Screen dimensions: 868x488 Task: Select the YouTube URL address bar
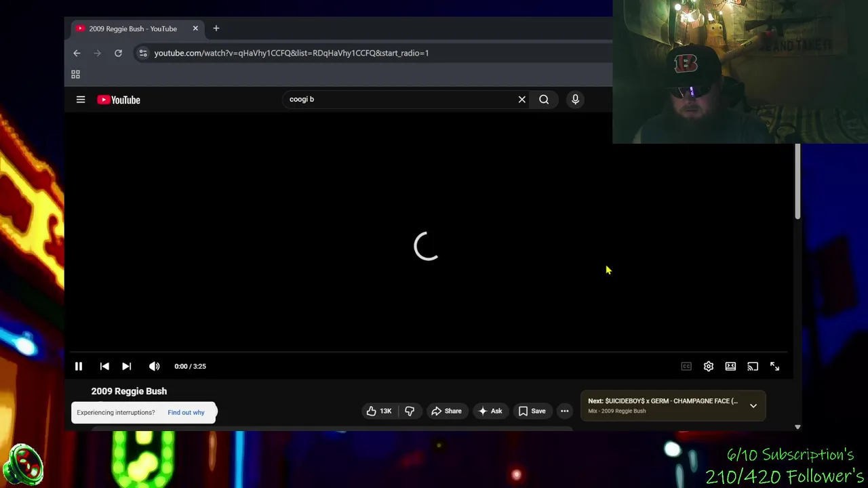click(292, 53)
